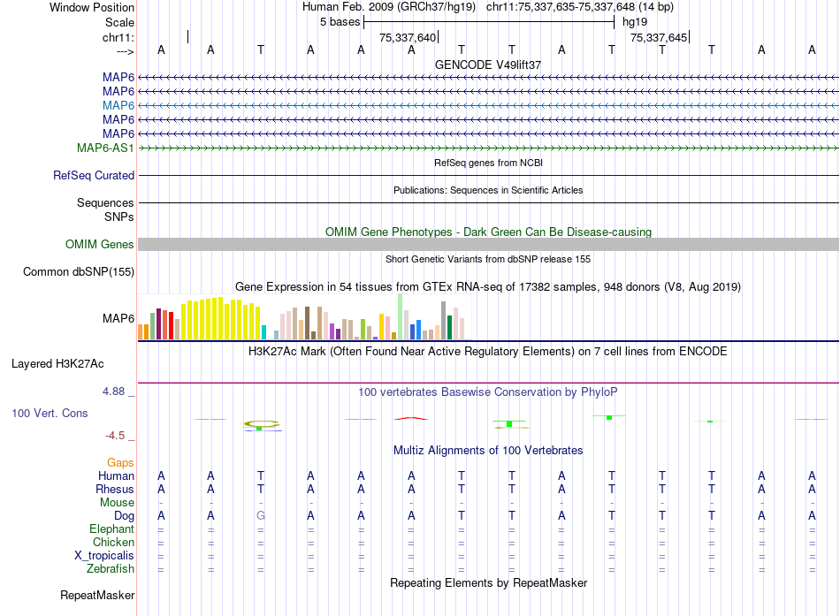Viewport: 840px width, 616px height.
Task: Click the -4.5 lower scale value
Action: point(115,436)
